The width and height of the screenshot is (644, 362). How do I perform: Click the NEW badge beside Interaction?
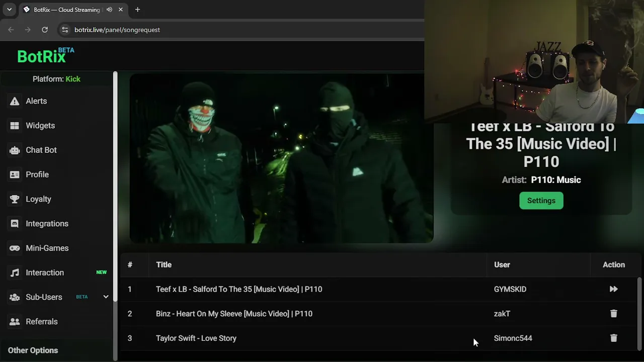102,273
